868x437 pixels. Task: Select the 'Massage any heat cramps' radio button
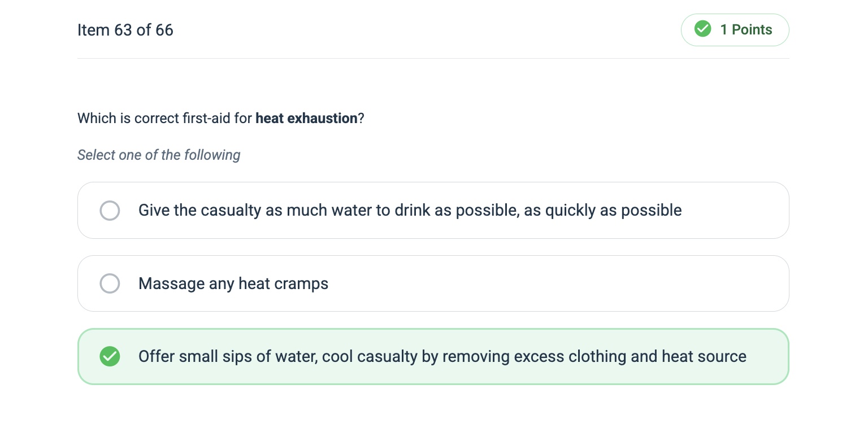pyautogui.click(x=110, y=283)
